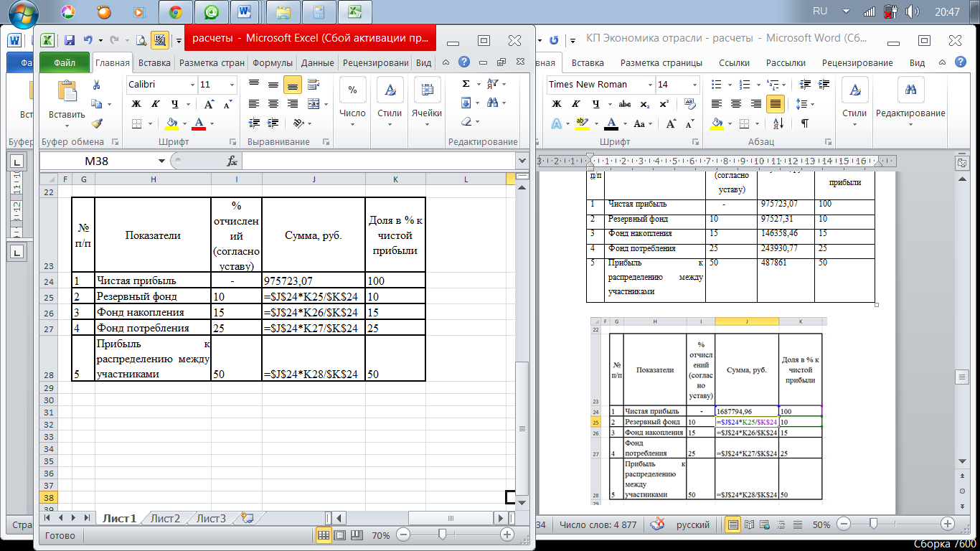
Task: Click the insert function fx button
Action: (x=232, y=161)
